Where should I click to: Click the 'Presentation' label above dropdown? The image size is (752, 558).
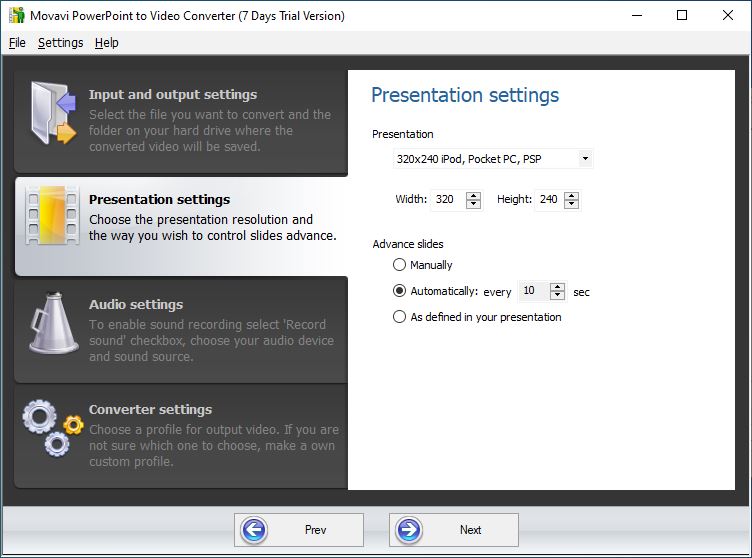[402, 134]
